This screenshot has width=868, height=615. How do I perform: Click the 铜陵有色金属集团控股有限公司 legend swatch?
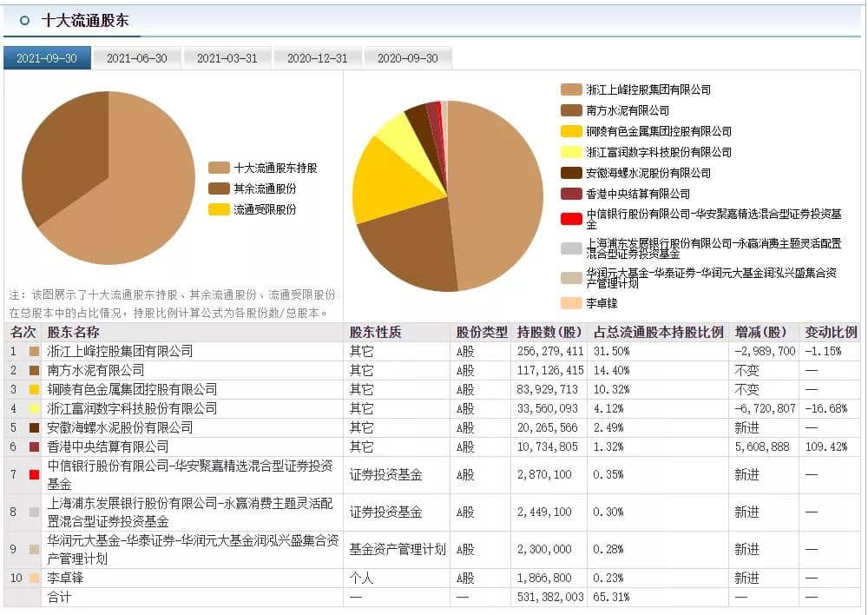click(x=571, y=131)
